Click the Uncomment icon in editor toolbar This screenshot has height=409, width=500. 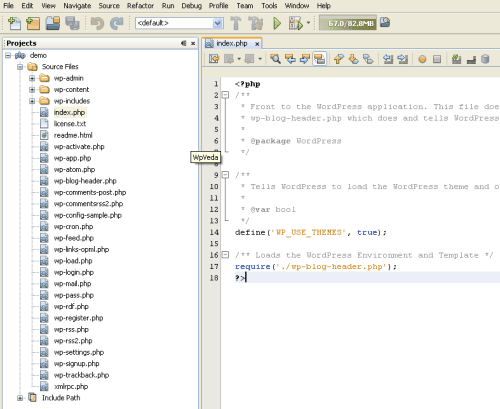(471, 59)
